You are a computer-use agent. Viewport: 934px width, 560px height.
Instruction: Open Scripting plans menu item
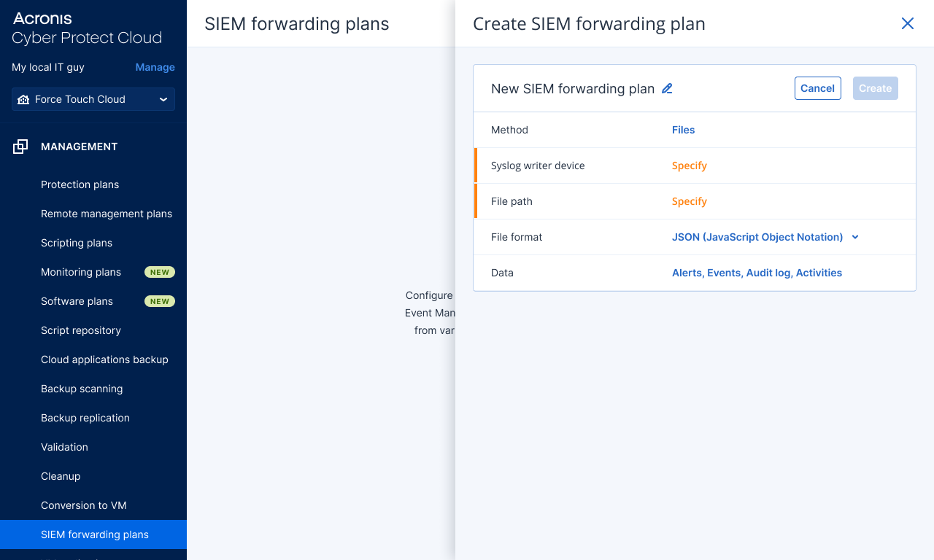(77, 243)
